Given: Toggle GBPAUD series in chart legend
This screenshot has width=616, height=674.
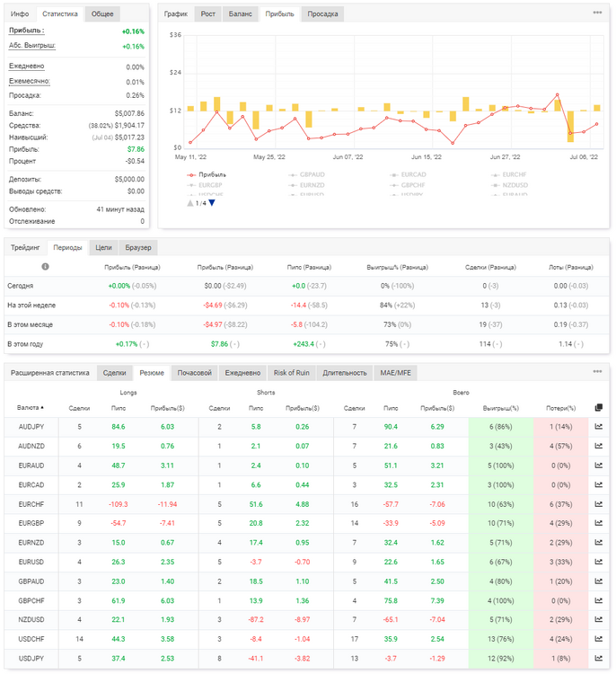Looking at the screenshot, I should [307, 174].
